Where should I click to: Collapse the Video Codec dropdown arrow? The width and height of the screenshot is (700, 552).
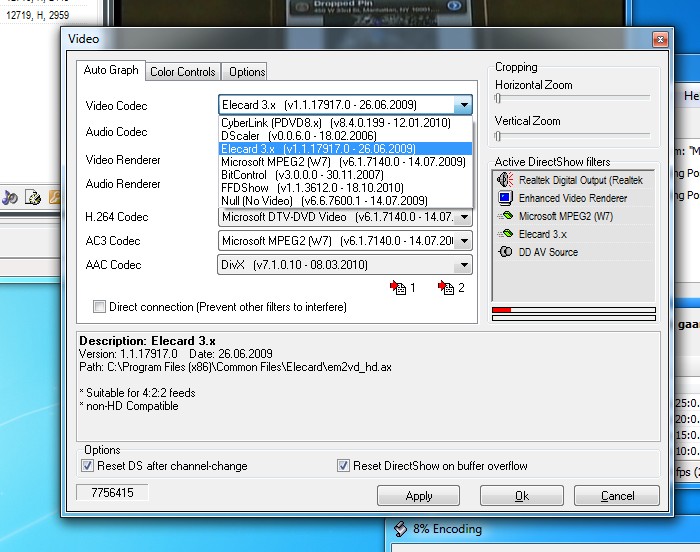464,105
